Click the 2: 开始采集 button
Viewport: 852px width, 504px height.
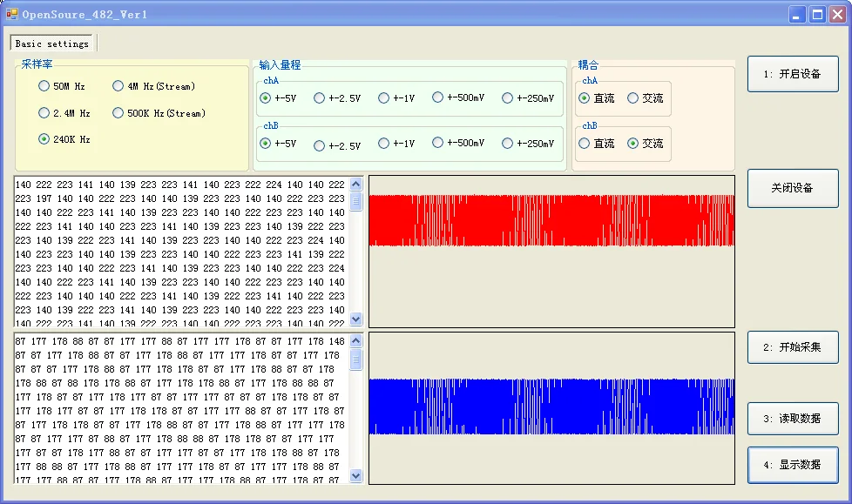click(x=792, y=347)
